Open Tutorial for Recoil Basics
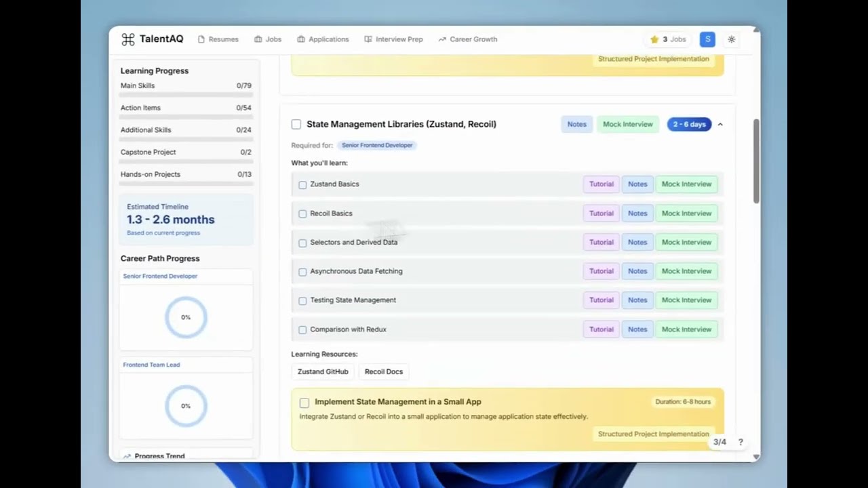The width and height of the screenshot is (868, 488). point(601,213)
